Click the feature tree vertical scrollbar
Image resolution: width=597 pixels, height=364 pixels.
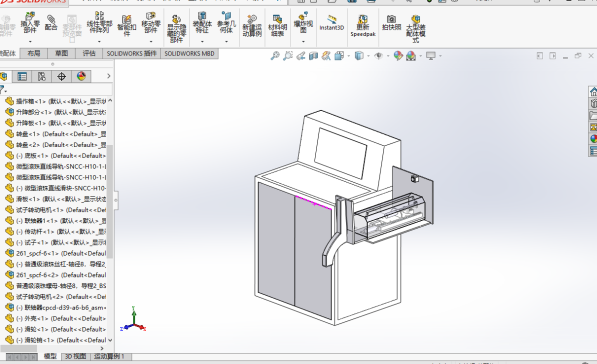tap(110, 201)
